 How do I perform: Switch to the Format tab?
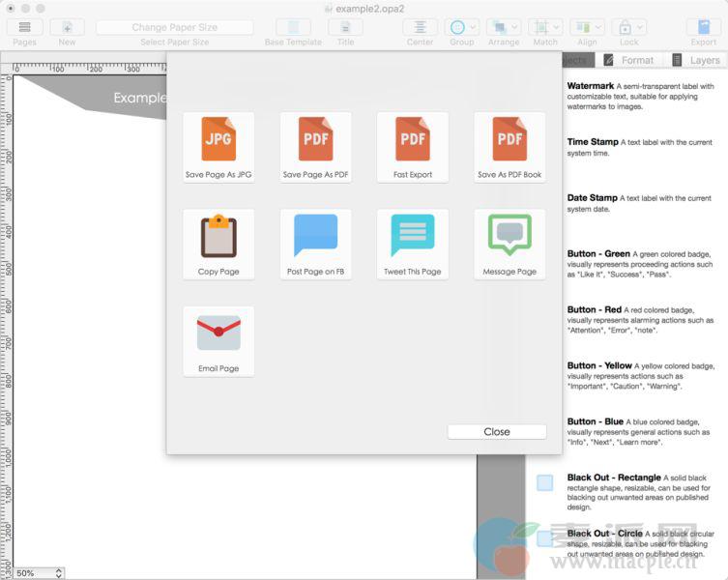(629, 60)
